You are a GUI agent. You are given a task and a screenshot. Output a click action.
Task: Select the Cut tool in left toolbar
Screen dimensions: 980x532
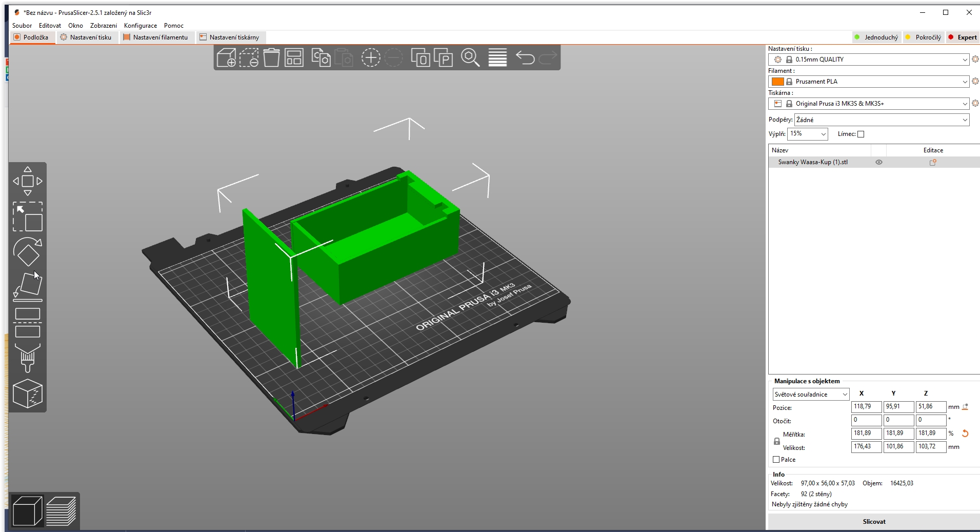(28, 322)
